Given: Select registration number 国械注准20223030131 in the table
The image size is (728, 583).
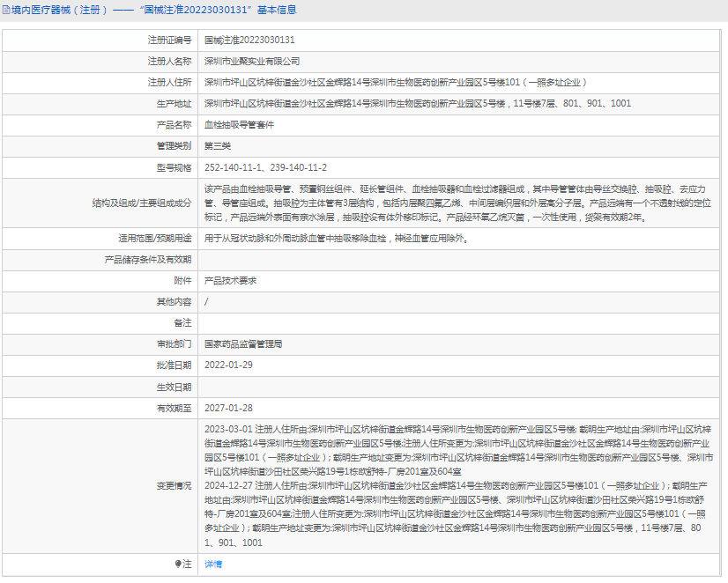Looking at the screenshot, I should pyautogui.click(x=249, y=40).
